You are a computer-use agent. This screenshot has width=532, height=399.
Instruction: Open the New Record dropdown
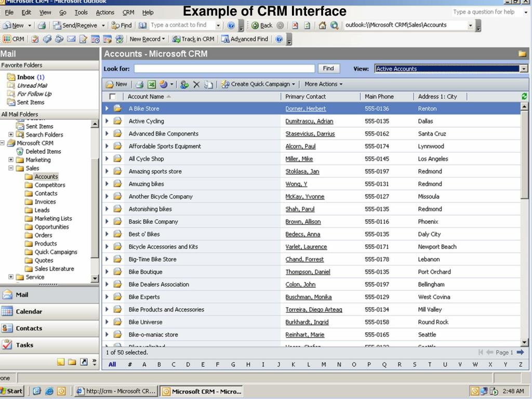(x=147, y=39)
